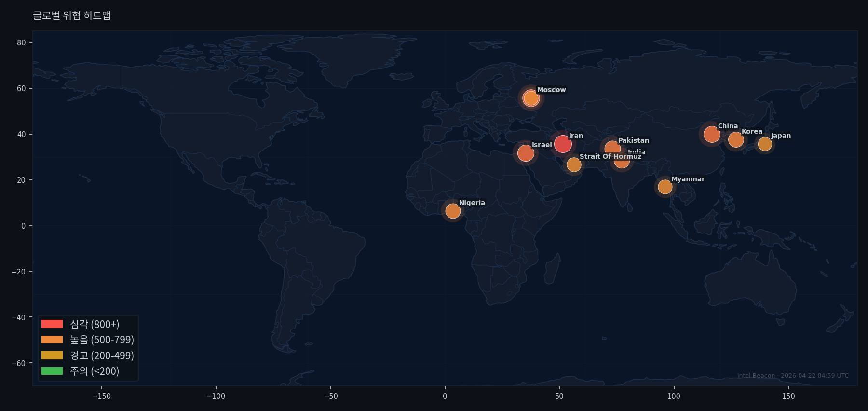Select the India threat marker circle

(x=622, y=161)
